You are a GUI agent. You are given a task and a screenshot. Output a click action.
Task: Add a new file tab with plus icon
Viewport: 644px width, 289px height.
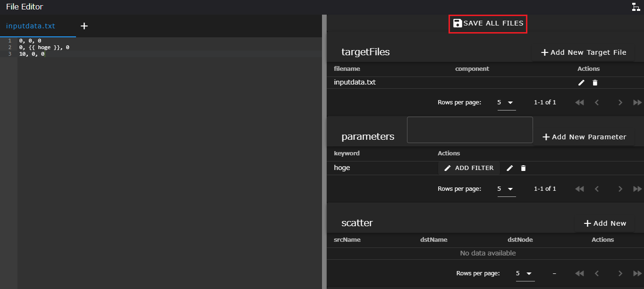(x=84, y=26)
